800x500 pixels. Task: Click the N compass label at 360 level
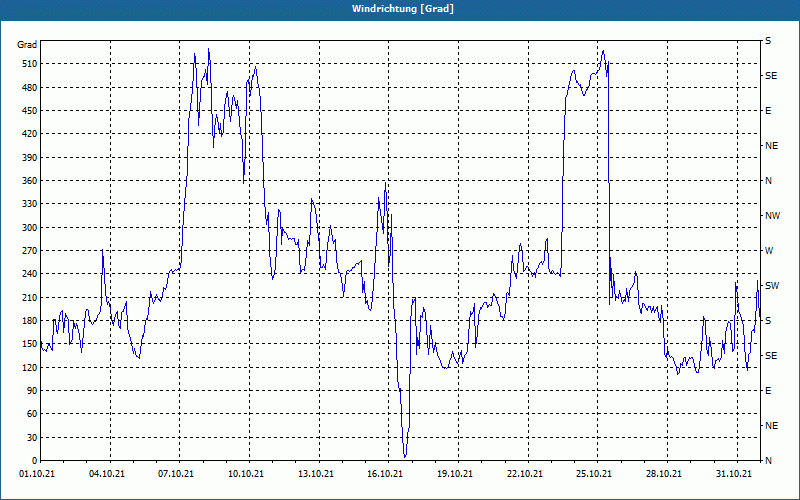coord(768,181)
